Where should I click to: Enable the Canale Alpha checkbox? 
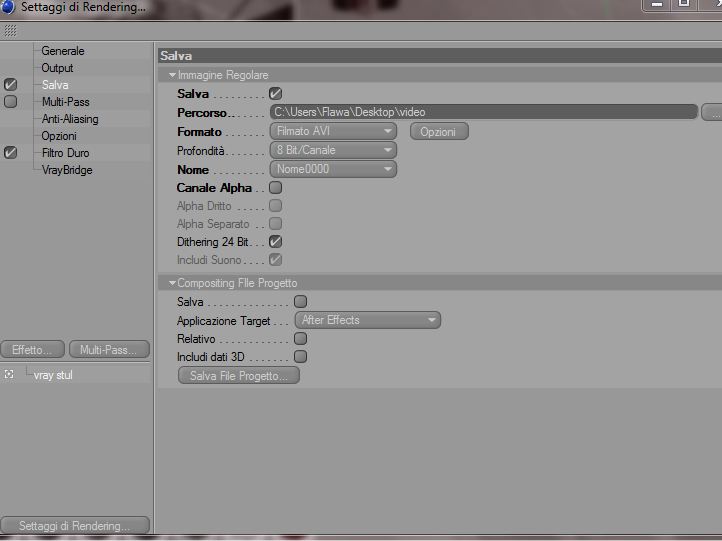pos(275,187)
